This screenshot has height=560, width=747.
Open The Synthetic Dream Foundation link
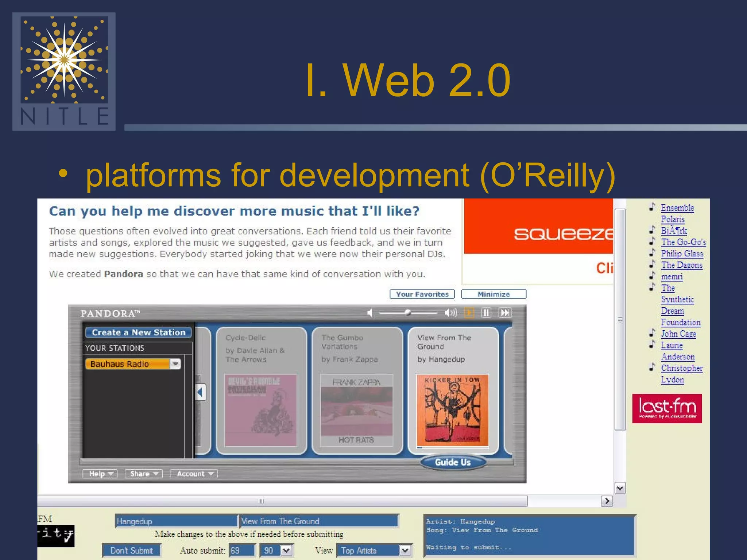681,305
